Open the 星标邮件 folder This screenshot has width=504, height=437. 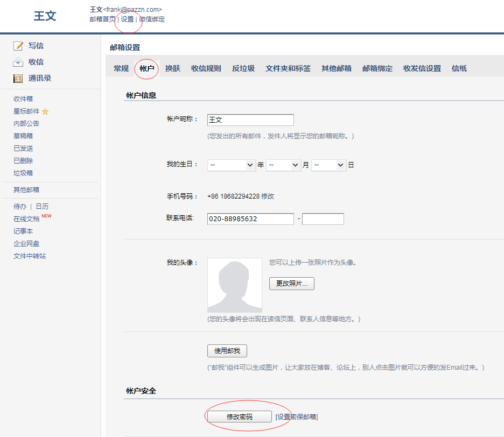pos(26,111)
